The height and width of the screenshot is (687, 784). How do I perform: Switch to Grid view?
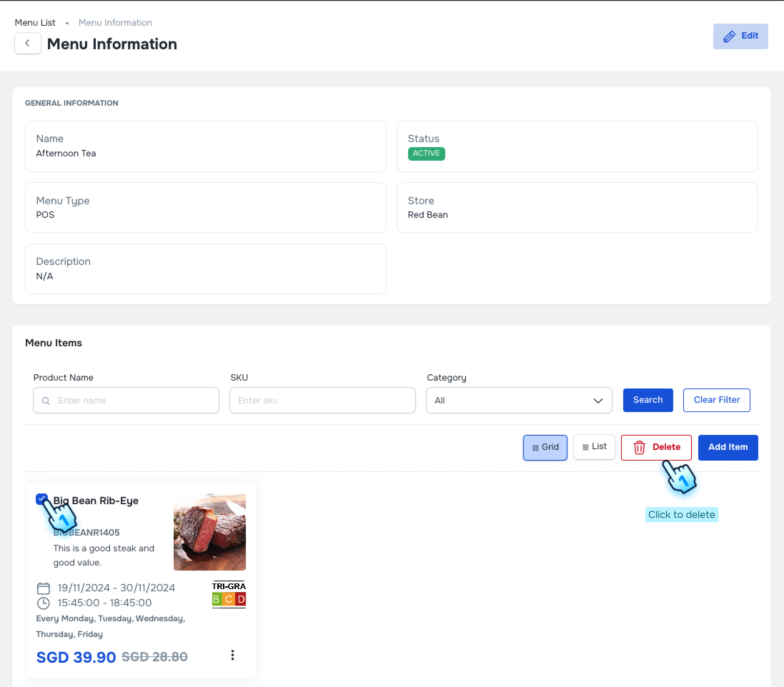click(x=545, y=447)
